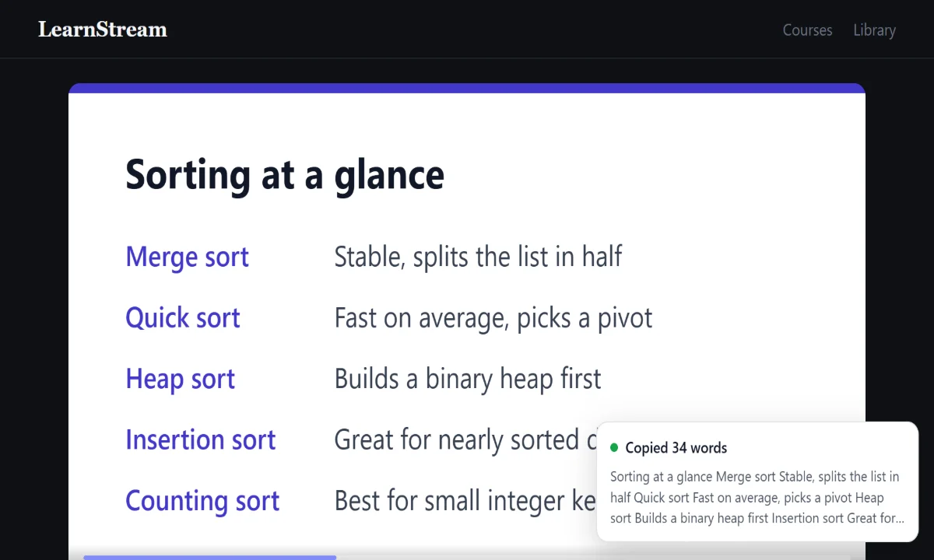The height and width of the screenshot is (560, 934).
Task: Click the green status dot in the toast
Action: [x=614, y=448]
